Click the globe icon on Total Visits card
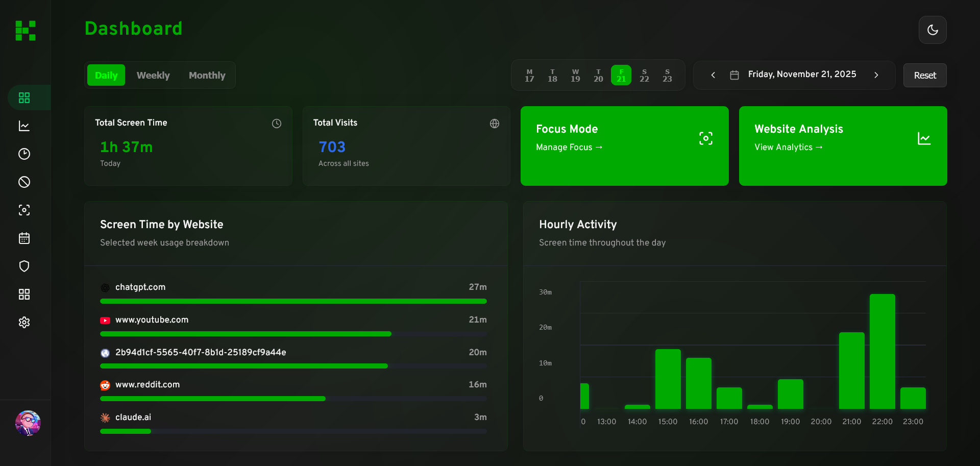Viewport: 980px width, 466px height. coord(494,123)
